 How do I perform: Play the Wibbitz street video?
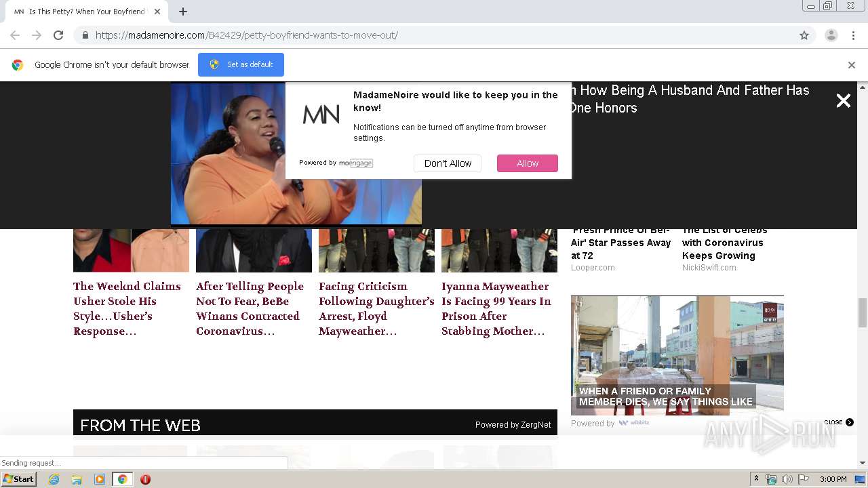677,355
